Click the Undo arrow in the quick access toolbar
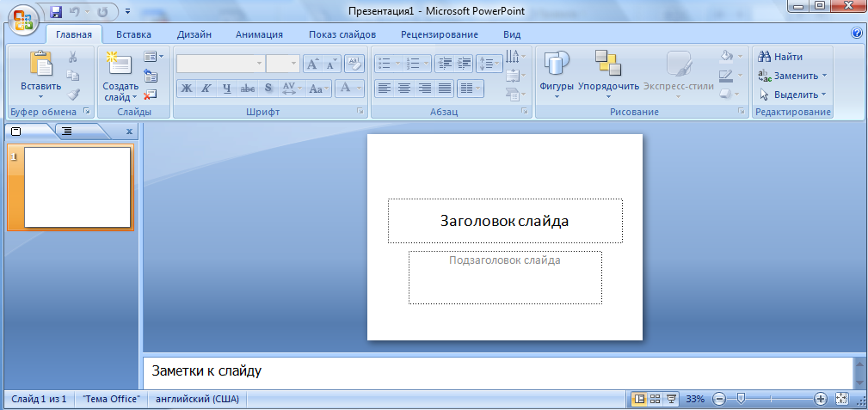The height and width of the screenshot is (410, 868). pyautogui.click(x=75, y=11)
